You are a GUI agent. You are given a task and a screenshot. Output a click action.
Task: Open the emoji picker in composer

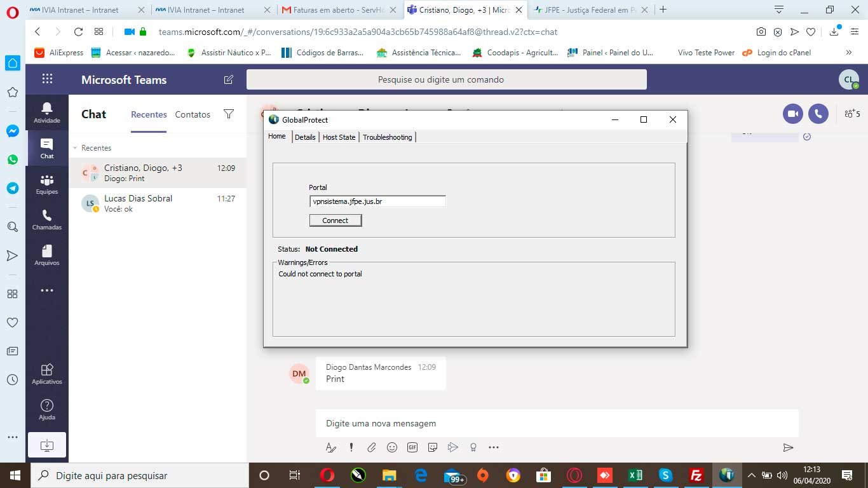392,447
